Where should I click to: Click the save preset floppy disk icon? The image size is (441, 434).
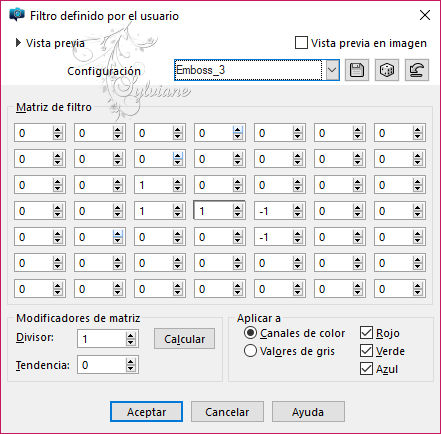[x=357, y=70]
